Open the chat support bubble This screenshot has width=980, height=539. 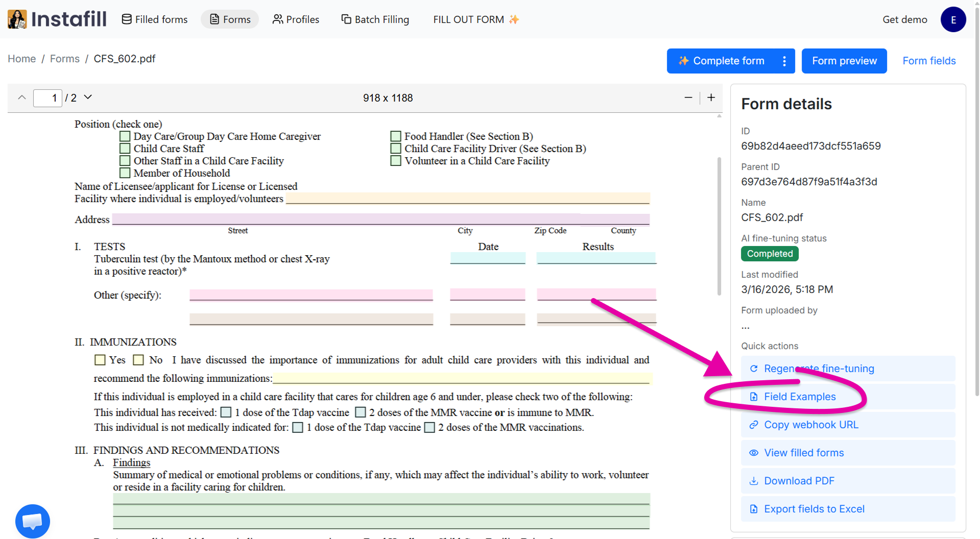pyautogui.click(x=33, y=521)
